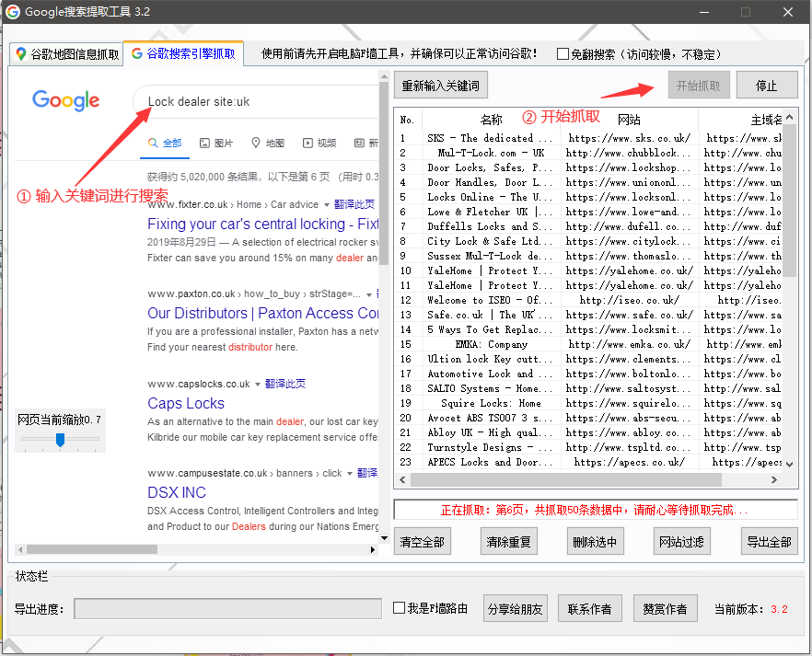
Task: Select the 'Lowe & Fletcher UK' row
Action: (588, 212)
